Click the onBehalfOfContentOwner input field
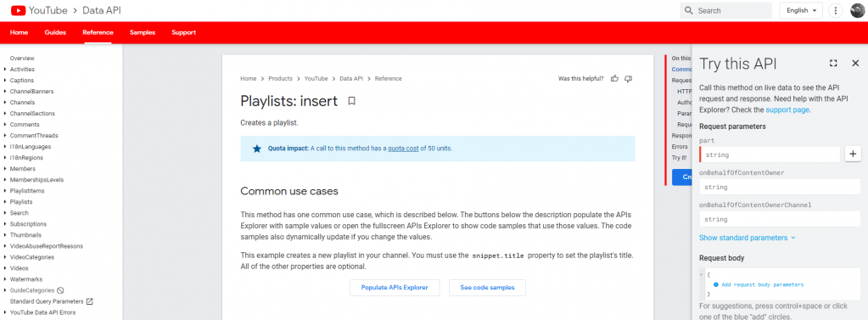The image size is (868, 320). pos(781,187)
